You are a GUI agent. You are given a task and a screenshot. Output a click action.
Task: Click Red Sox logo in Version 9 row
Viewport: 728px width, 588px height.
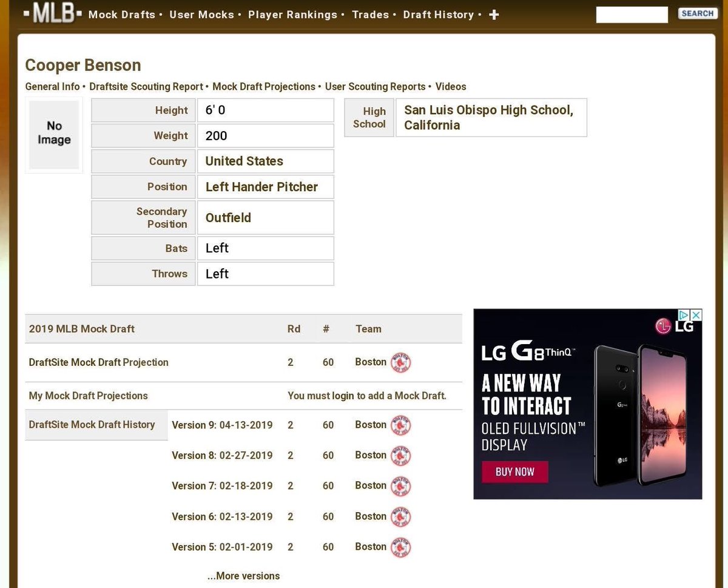click(x=401, y=425)
